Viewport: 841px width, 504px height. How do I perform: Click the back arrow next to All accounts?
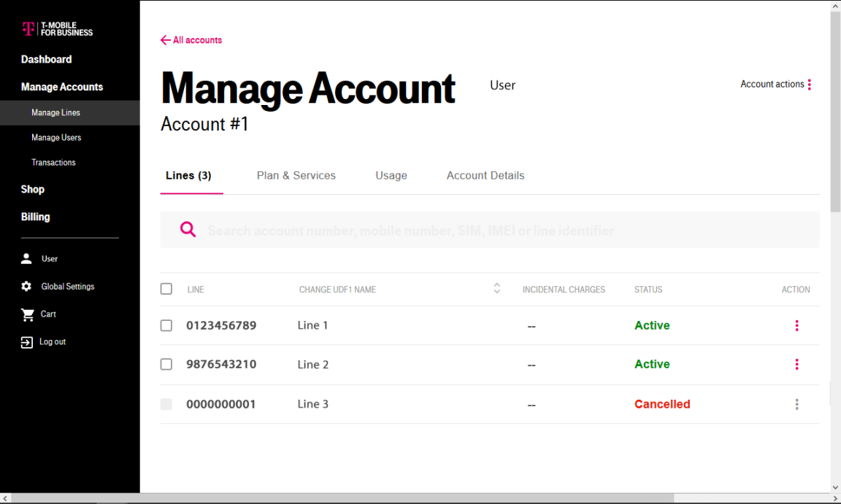(x=165, y=40)
